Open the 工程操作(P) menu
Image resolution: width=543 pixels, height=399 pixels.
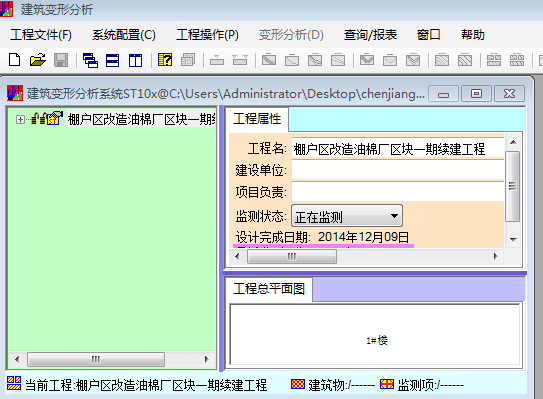207,35
